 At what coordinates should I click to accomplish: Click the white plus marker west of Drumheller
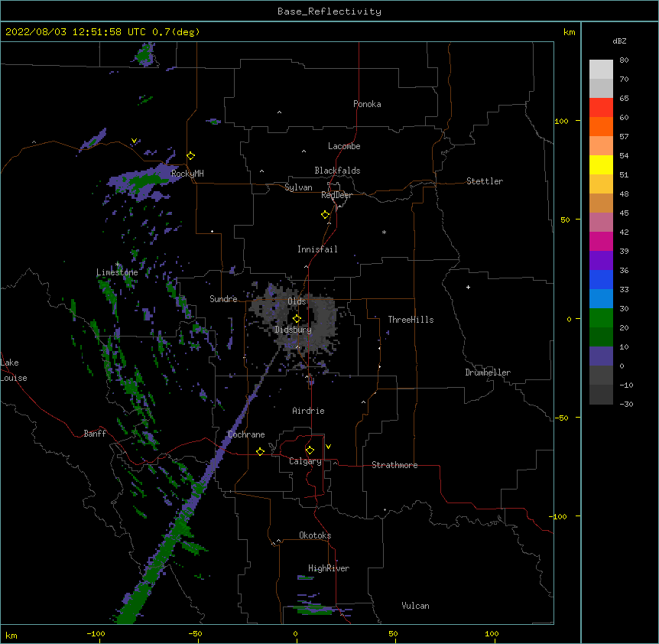[468, 287]
